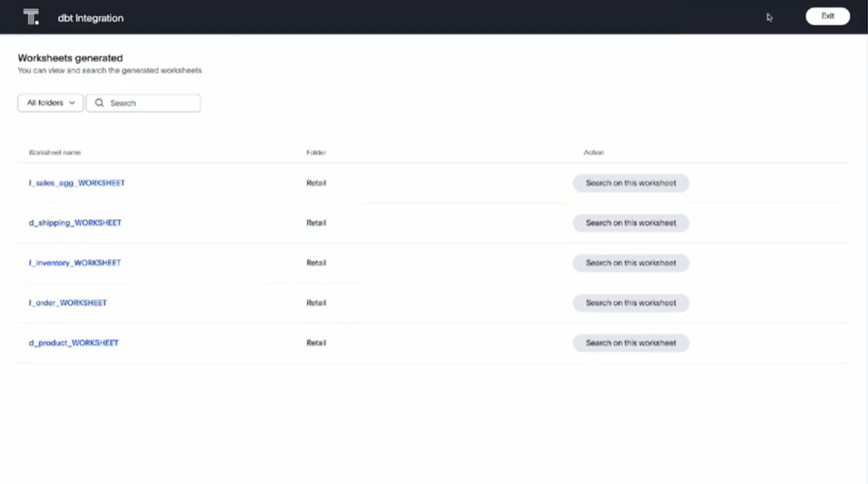Open the f_order_WORKSHEET link
Image resolution: width=868 pixels, height=484 pixels.
[x=68, y=302]
